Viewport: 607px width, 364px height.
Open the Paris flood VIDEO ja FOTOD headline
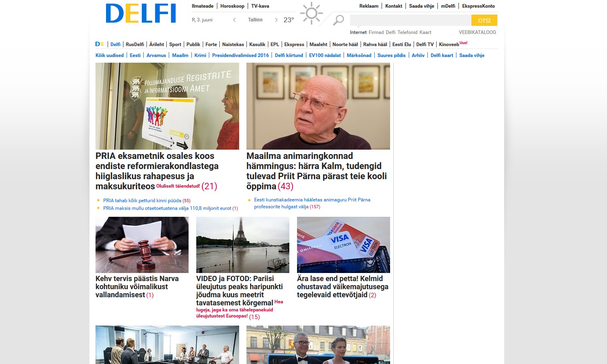pos(240,290)
